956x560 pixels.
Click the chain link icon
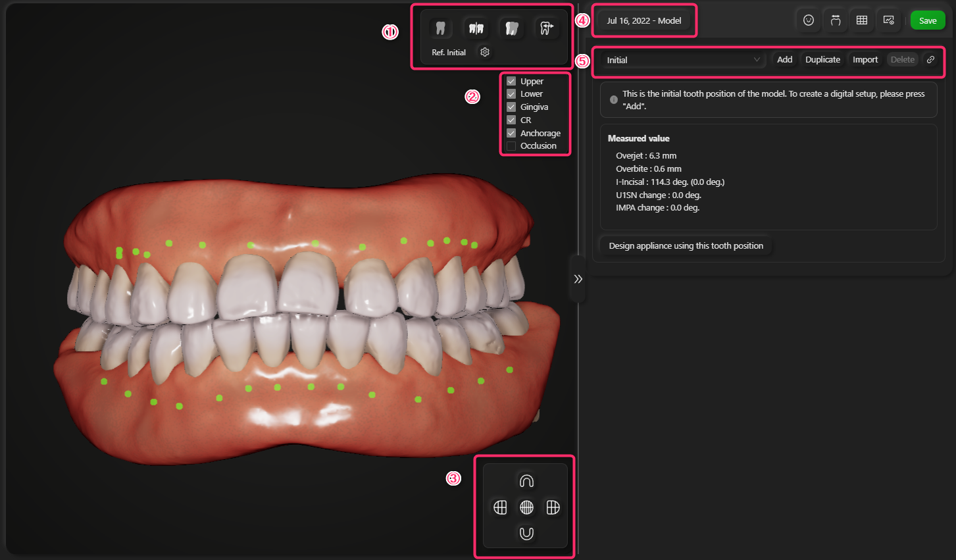tap(930, 60)
